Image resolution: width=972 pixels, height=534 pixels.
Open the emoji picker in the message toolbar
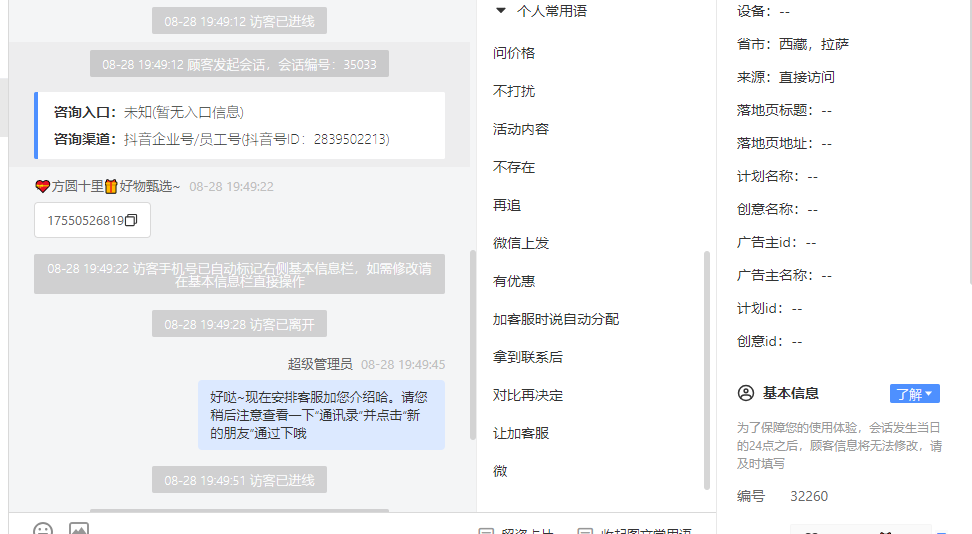[x=43, y=529]
